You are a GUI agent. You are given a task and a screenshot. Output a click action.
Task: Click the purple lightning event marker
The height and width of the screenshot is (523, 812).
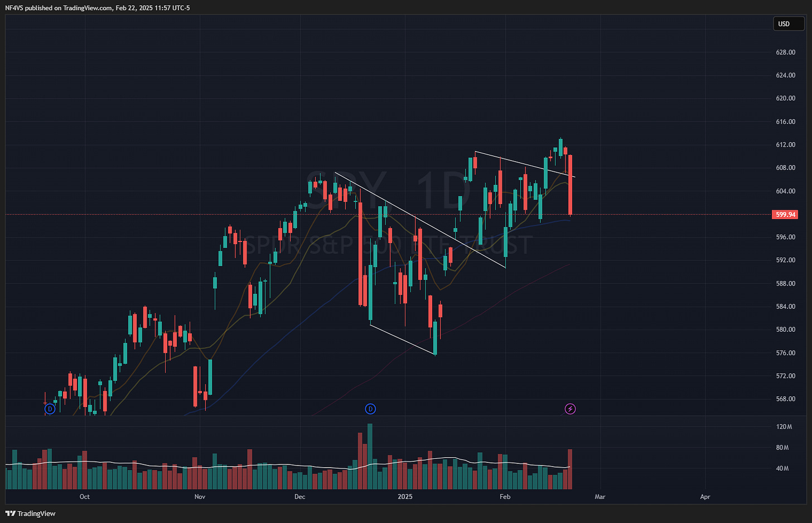(570, 409)
